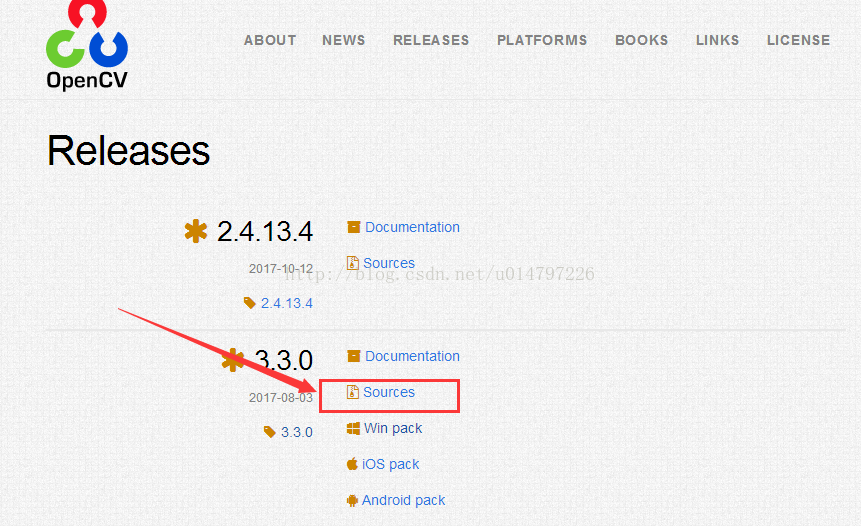
Task: Click the zip file icon beside 2.4.13.4 Sources
Action: pyautogui.click(x=353, y=263)
